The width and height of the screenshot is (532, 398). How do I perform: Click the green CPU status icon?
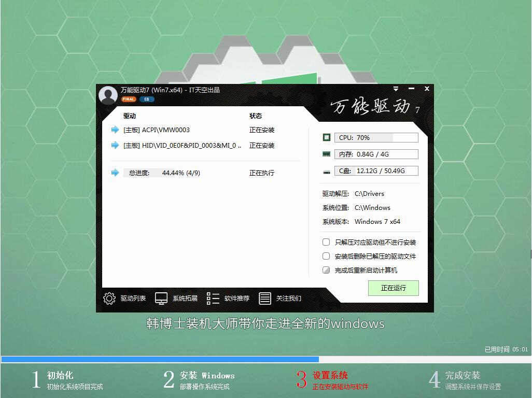(326, 137)
